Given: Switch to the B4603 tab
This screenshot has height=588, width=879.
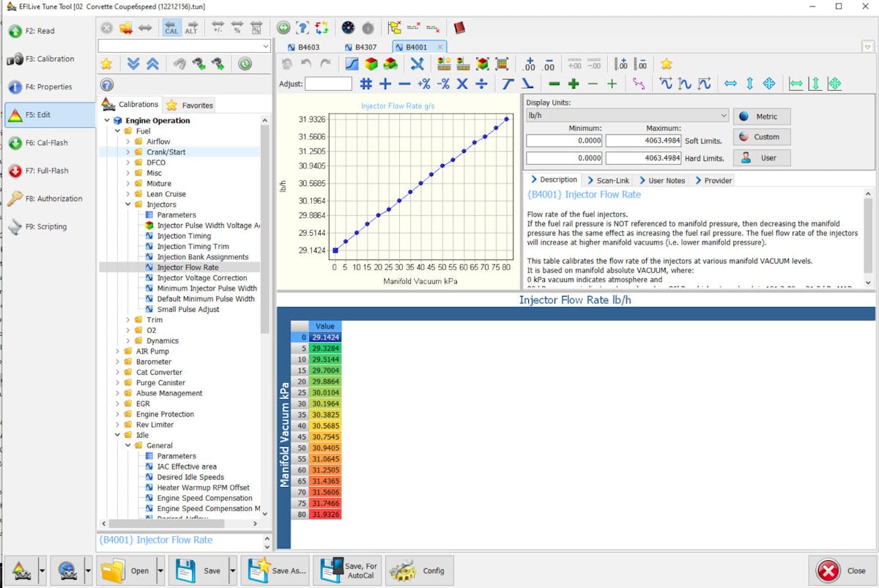Looking at the screenshot, I should click(x=303, y=47).
